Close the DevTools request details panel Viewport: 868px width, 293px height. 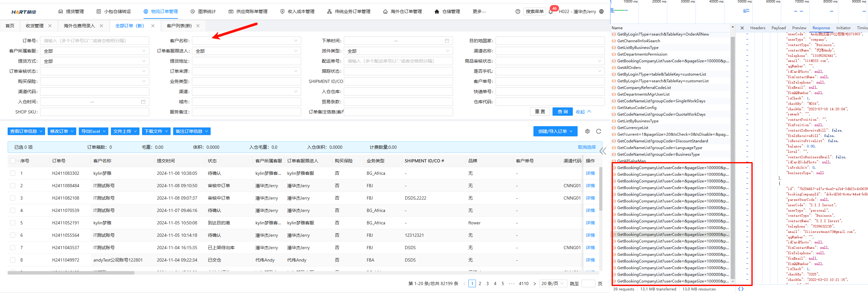tap(742, 28)
